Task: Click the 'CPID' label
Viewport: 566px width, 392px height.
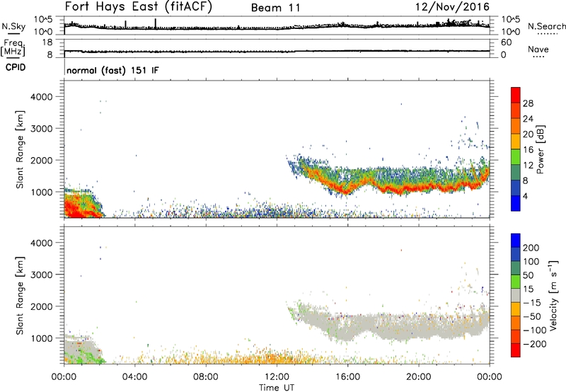Action: pyautogui.click(x=16, y=67)
